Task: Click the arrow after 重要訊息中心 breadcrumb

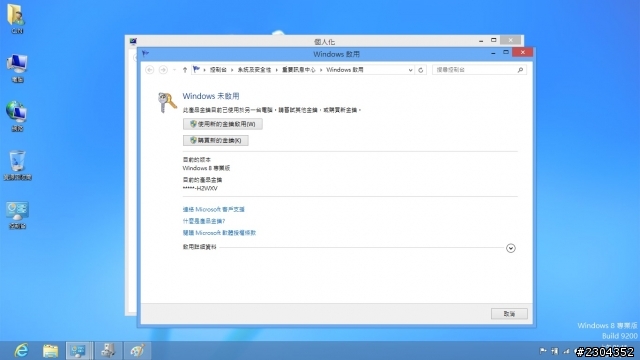Action: click(x=321, y=70)
